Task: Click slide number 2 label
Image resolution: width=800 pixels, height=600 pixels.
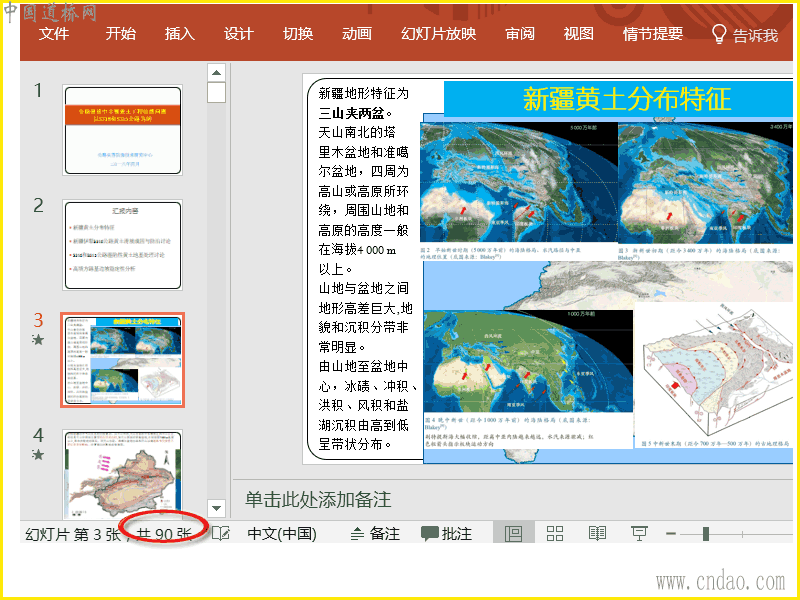Action: pos(38,206)
